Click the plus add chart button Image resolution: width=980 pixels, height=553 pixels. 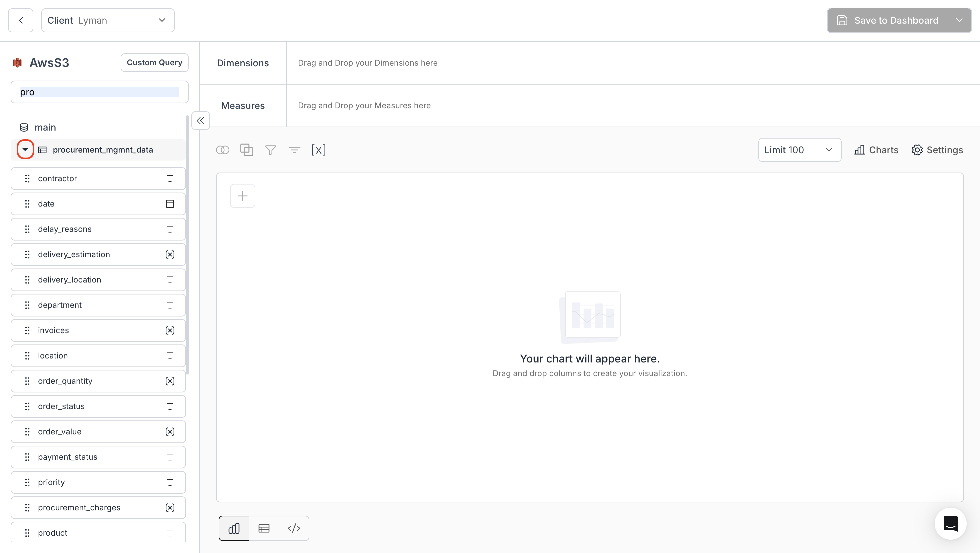pyautogui.click(x=242, y=196)
